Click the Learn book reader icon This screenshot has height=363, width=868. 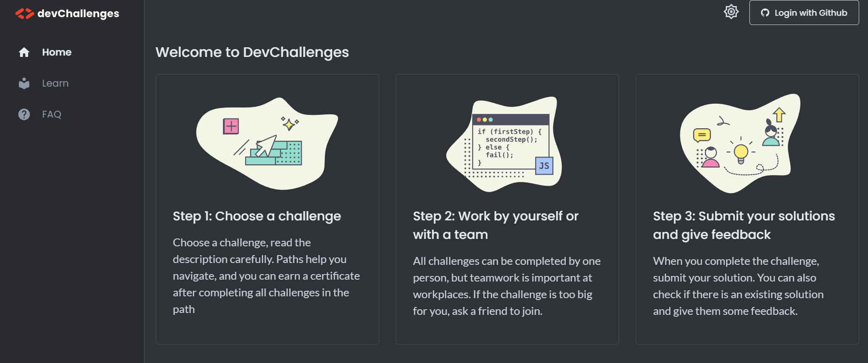tap(24, 83)
